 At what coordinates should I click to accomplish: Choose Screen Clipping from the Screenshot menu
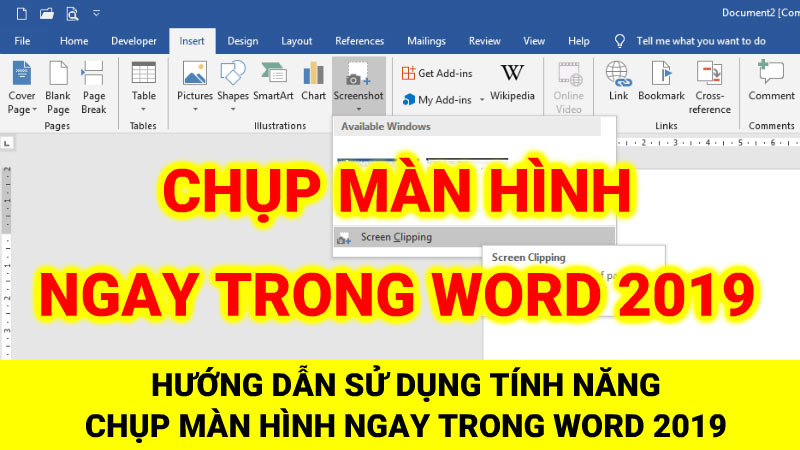474,237
